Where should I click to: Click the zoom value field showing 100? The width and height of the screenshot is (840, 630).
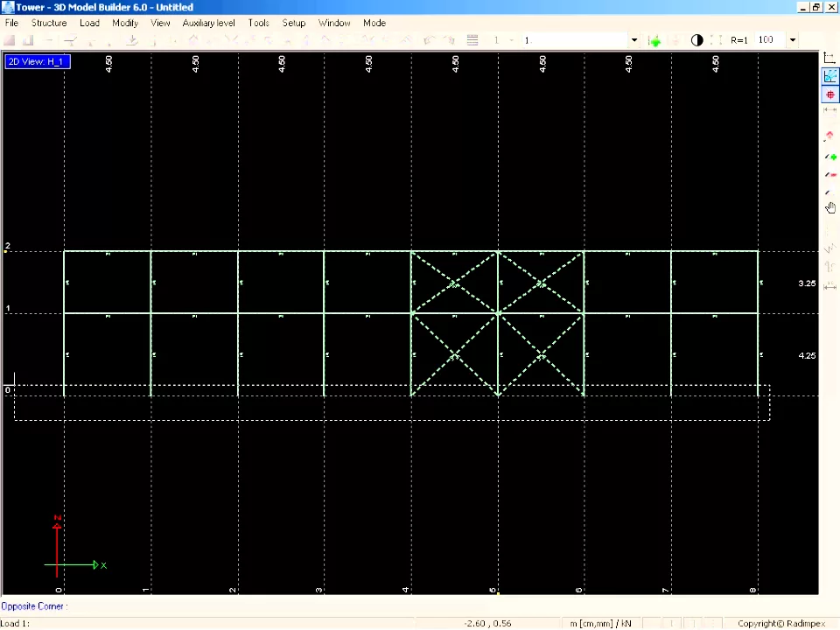[x=770, y=39]
